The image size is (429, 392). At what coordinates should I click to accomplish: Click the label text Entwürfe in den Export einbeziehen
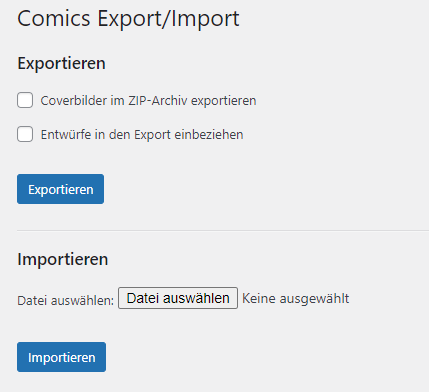(142, 135)
